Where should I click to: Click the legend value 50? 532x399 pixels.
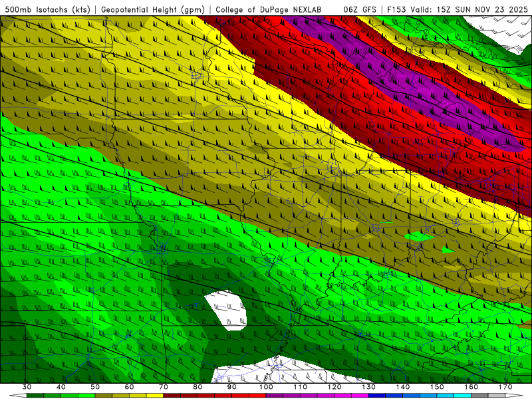[95, 387]
